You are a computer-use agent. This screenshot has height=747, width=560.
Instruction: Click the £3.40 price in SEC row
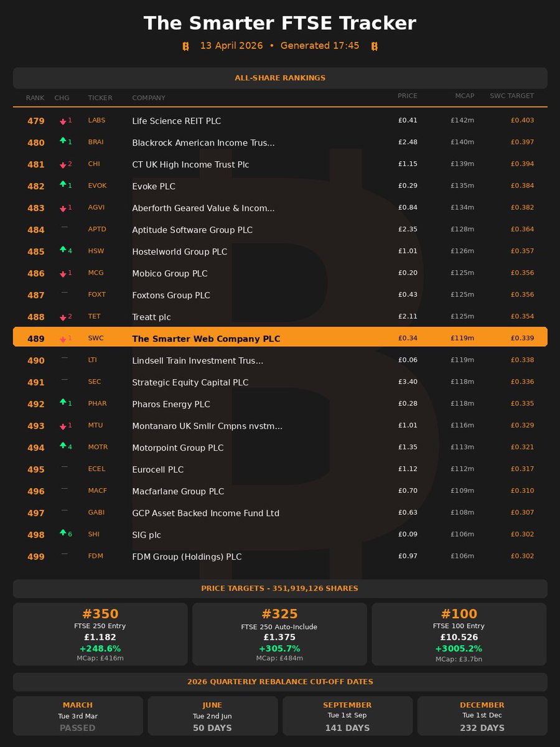click(x=408, y=382)
